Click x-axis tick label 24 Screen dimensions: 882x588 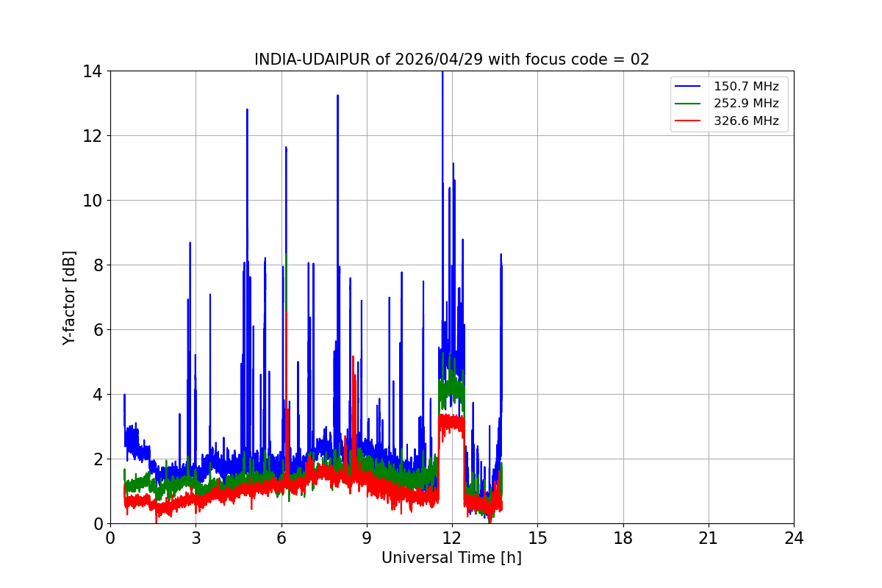pyautogui.click(x=794, y=538)
